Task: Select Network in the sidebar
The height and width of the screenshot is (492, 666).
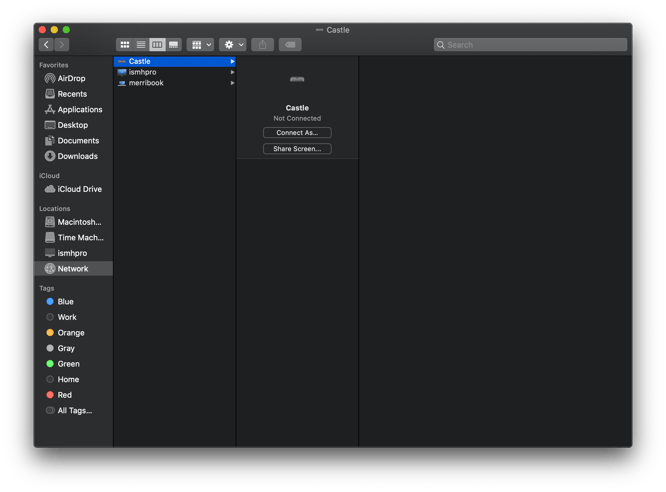Action: (x=73, y=269)
